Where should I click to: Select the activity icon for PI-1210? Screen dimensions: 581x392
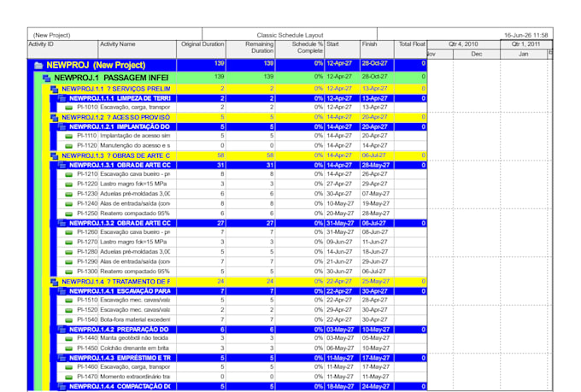(x=69, y=174)
